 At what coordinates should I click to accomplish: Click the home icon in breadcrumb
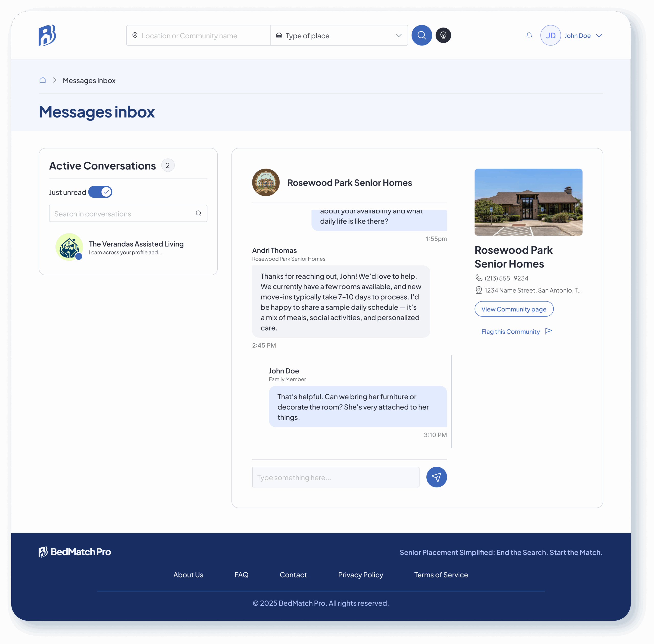(43, 80)
